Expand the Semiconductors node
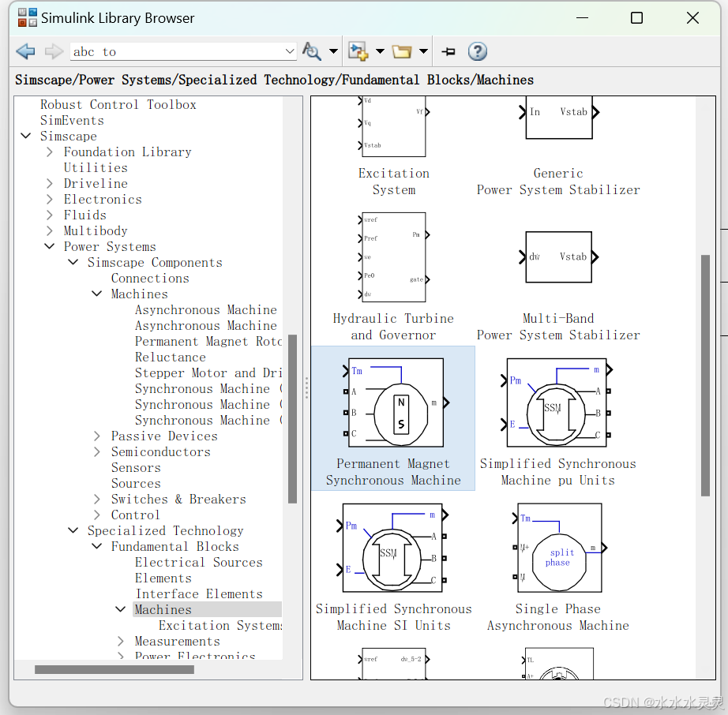 click(96, 451)
